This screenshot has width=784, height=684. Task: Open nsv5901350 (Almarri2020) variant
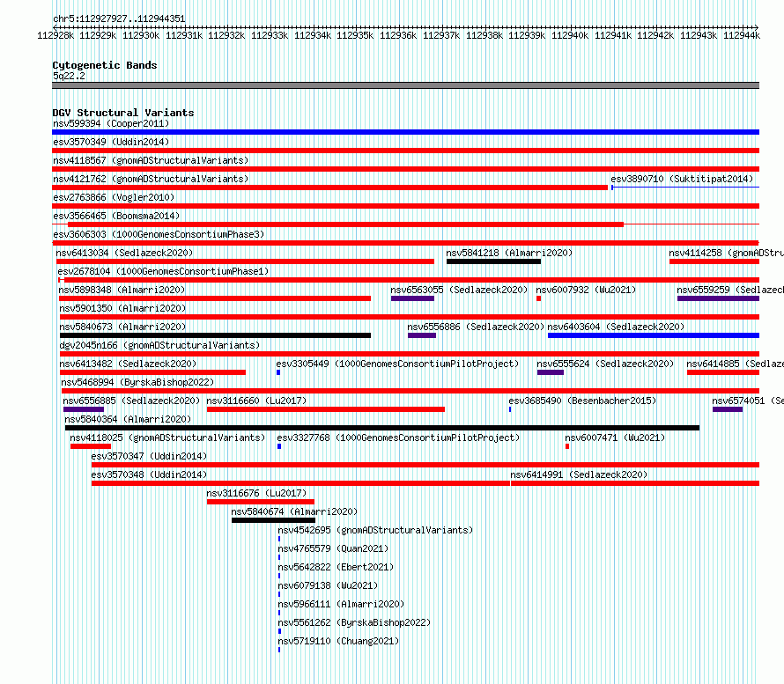click(x=409, y=317)
